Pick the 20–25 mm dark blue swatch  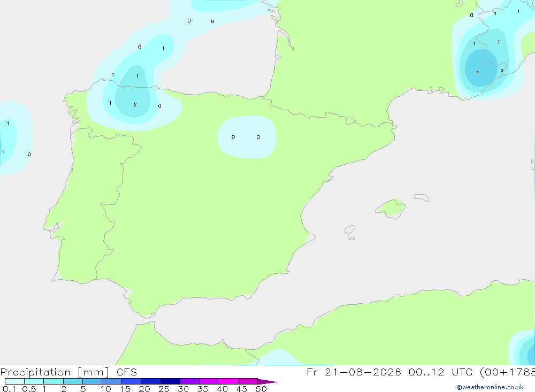pos(151,381)
